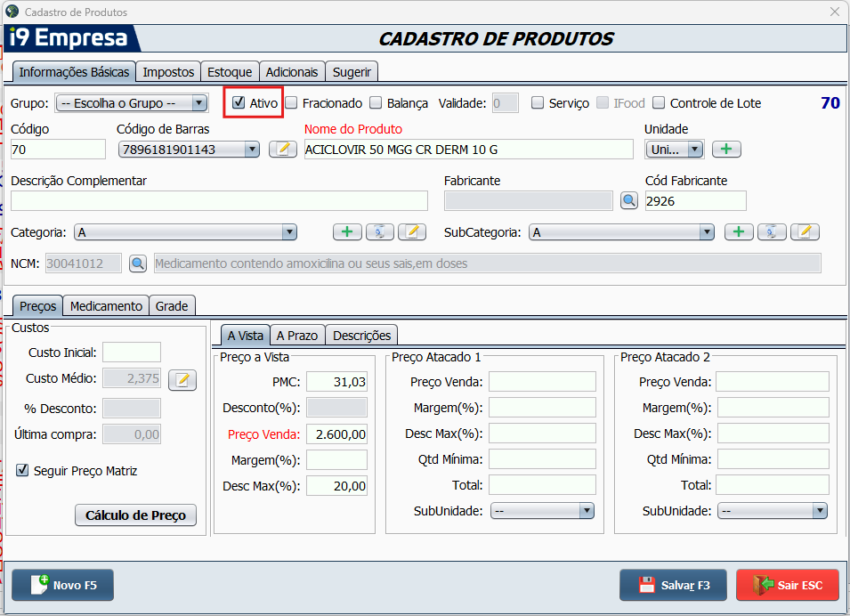Search NCM code with magnifier icon
Screen dimensions: 850x616
coord(137,263)
